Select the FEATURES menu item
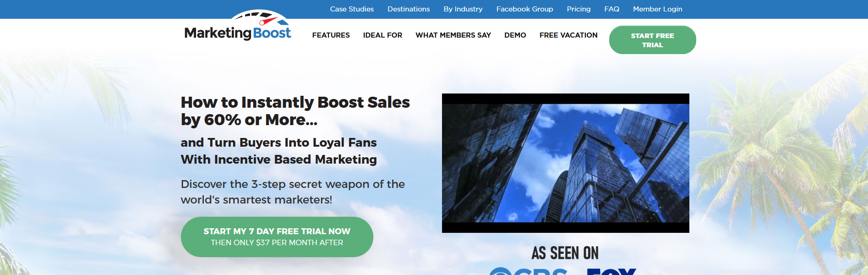The image size is (868, 275). (x=331, y=35)
